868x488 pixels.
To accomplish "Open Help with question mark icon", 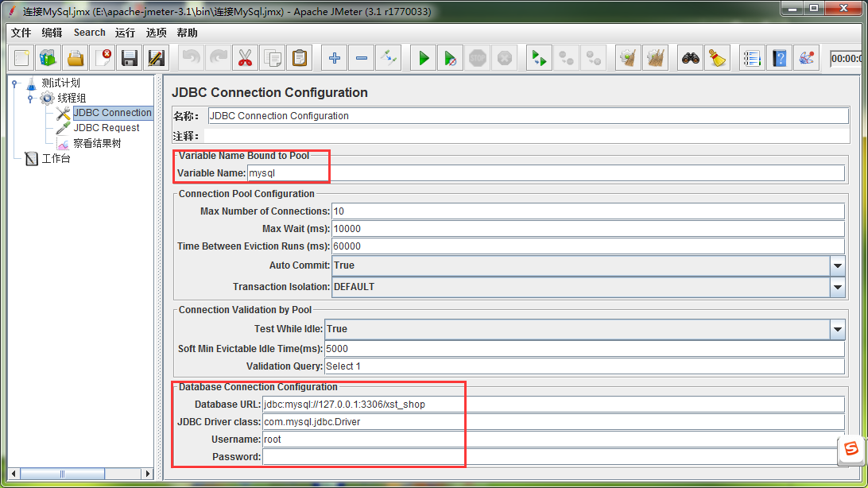I will [x=780, y=58].
